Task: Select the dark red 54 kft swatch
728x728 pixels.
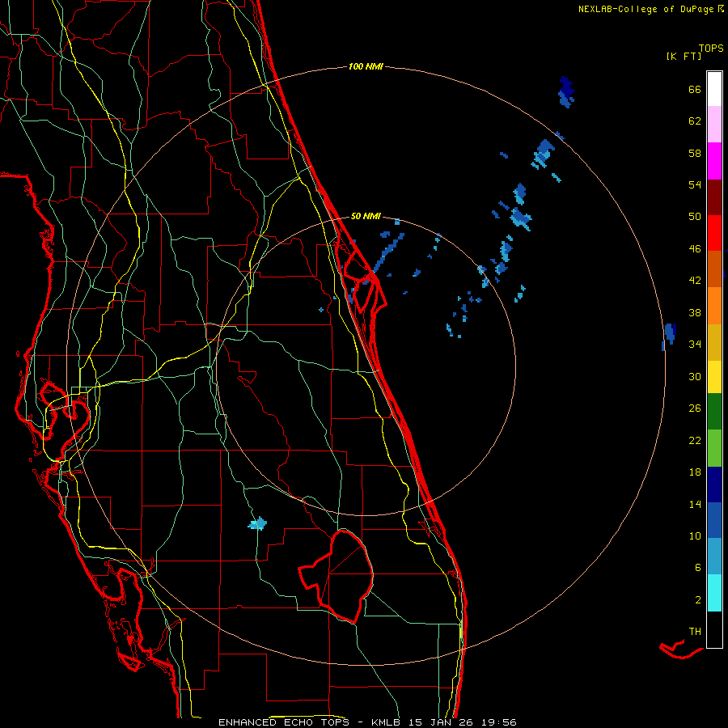Action: click(714, 197)
